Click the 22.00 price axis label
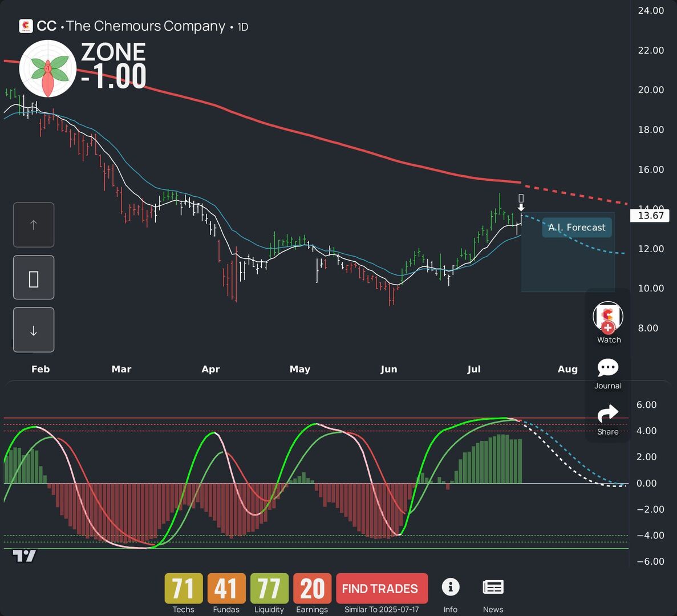The height and width of the screenshot is (616, 677). (x=651, y=51)
